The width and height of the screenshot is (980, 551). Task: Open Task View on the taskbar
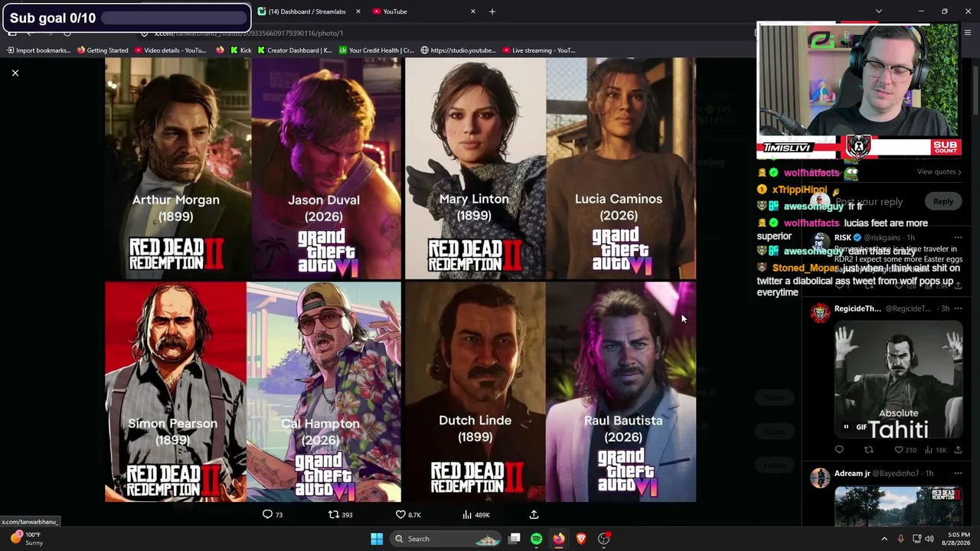[514, 539]
